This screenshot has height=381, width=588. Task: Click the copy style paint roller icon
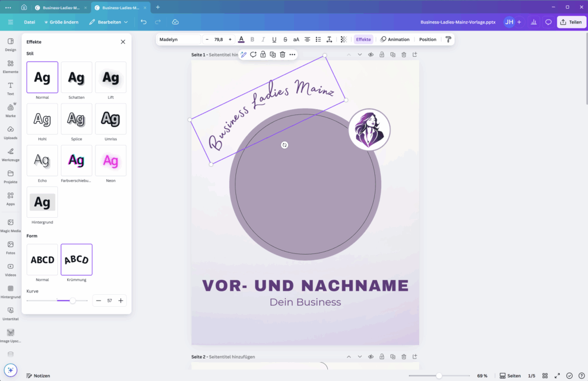[448, 40]
